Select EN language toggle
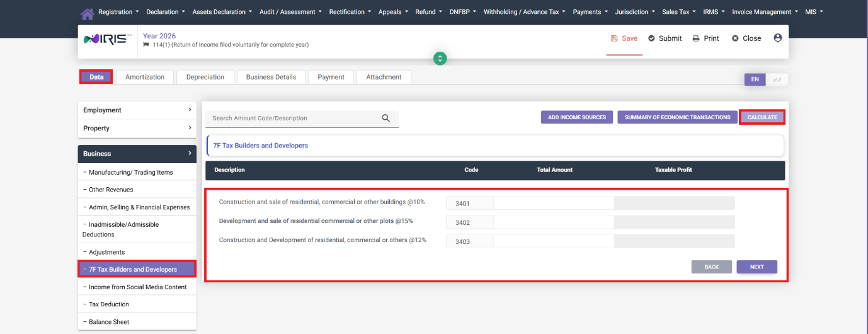Viewport: 868px width, 334px height. pos(755,79)
